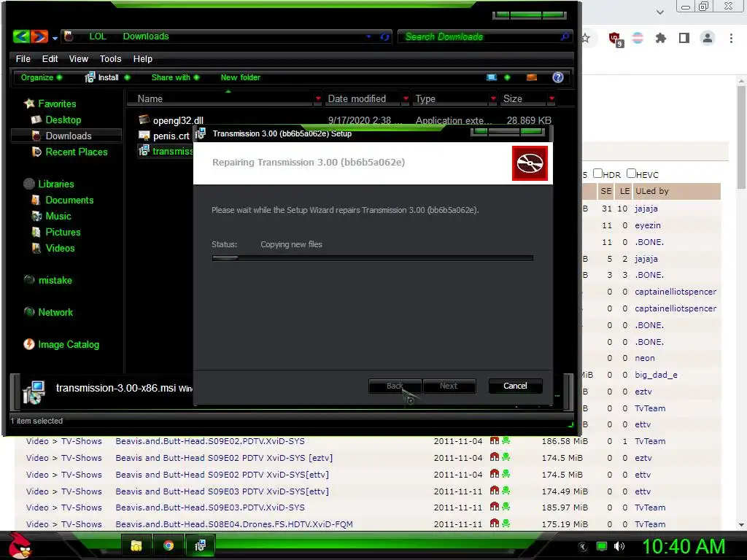747x560 pixels.
Task: Select the 'mistake' item in sidebar
Action: tap(49, 280)
